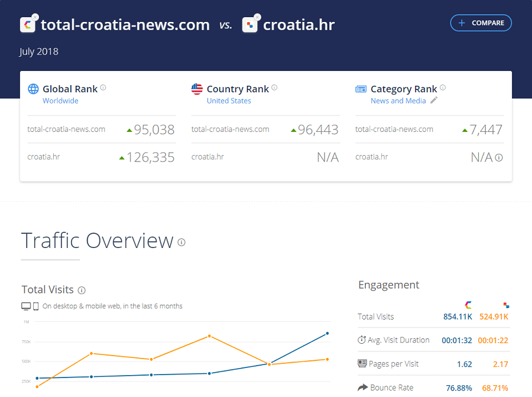532x397 pixels.
Task: Click total visits value 854.11K
Action: pos(458,317)
